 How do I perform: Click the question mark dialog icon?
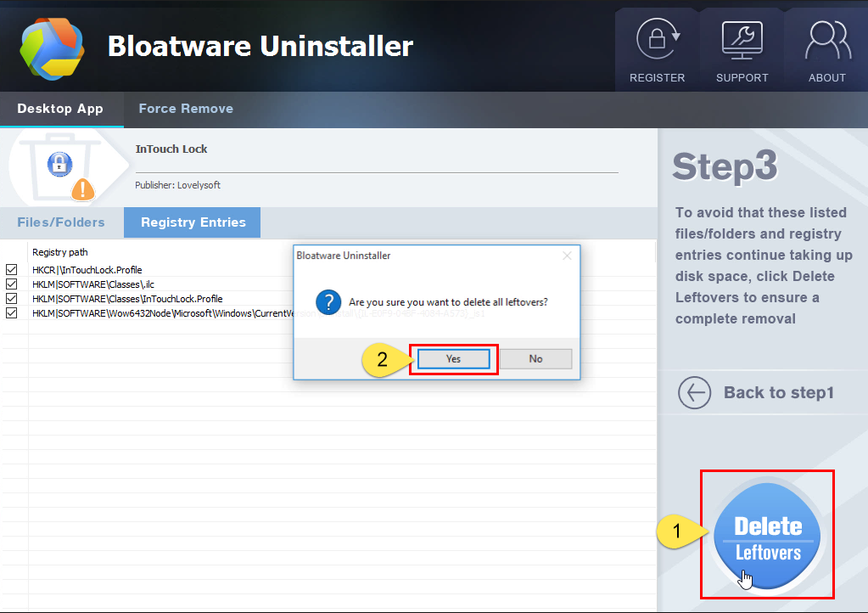[x=328, y=301]
